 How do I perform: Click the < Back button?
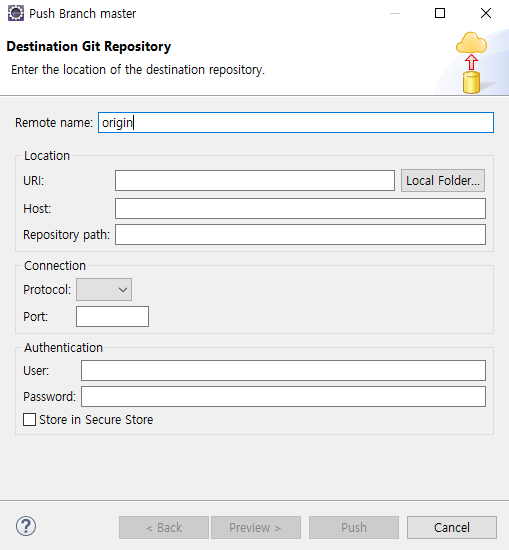[164, 528]
